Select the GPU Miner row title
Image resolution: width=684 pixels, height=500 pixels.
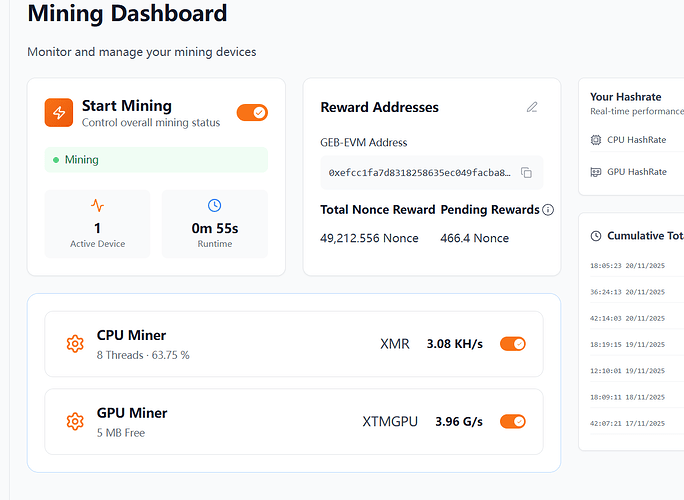[132, 413]
